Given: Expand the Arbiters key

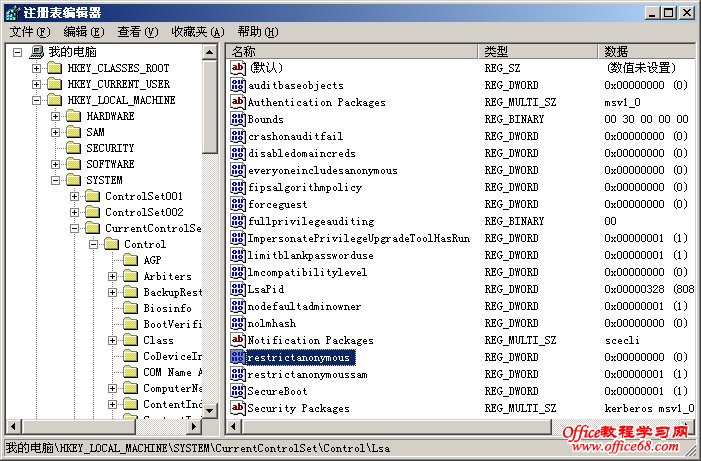Looking at the screenshot, I should click(x=112, y=277).
